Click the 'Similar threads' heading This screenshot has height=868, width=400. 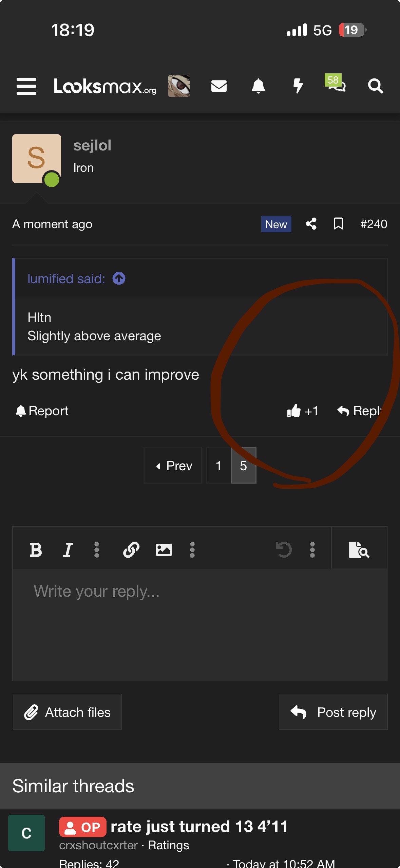point(73,786)
